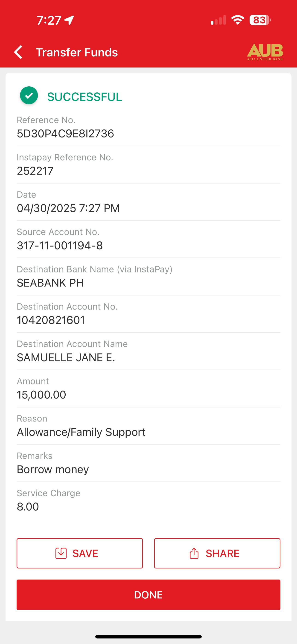
Task: Tap the SHARE button label
Action: coord(222,553)
